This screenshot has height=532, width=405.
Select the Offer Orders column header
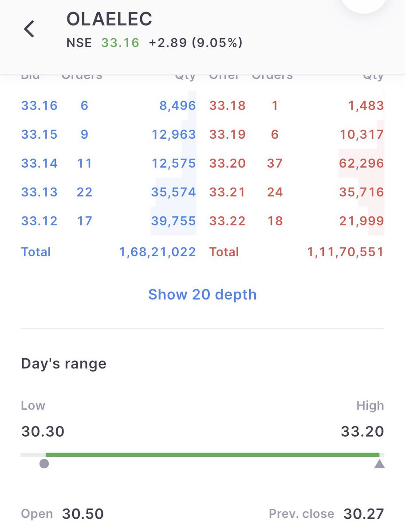pos(272,75)
